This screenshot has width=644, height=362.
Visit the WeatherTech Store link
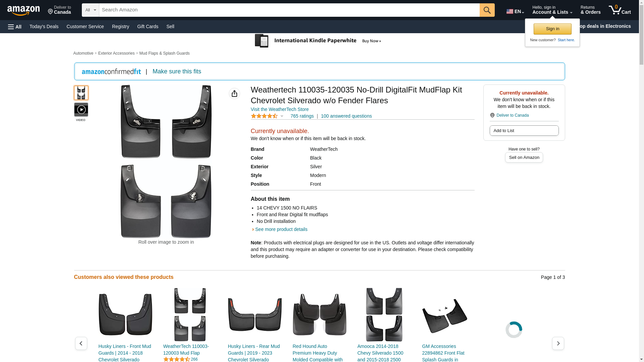pyautogui.click(x=279, y=109)
